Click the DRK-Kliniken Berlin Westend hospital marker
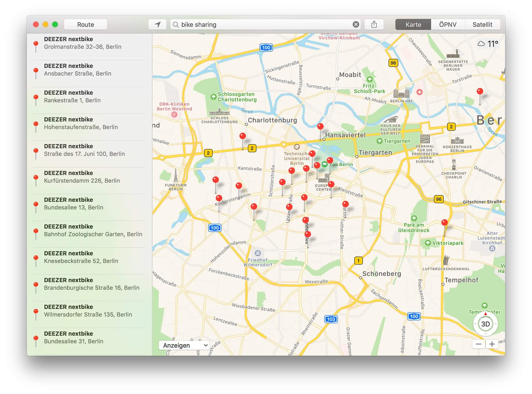The width and height of the screenshot is (532, 394). tap(174, 115)
